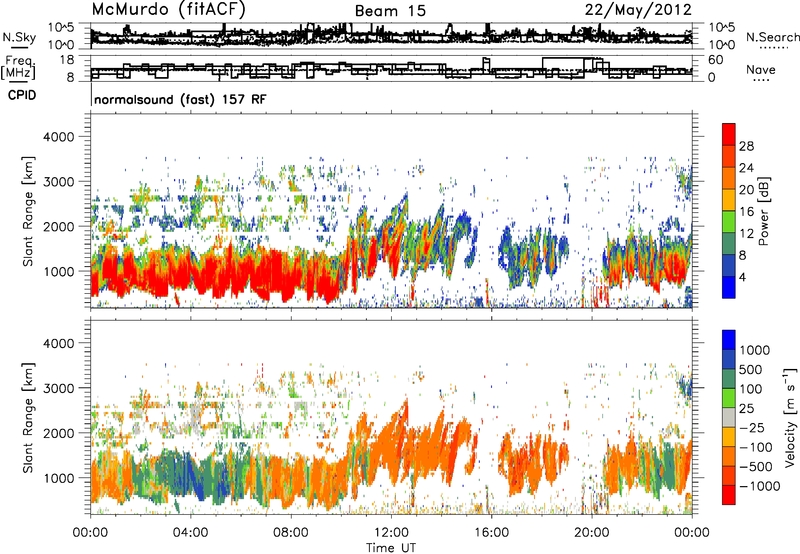Click the -1000 tick on the velocity colorbar
Screen dimensions: 800x554
760,486
